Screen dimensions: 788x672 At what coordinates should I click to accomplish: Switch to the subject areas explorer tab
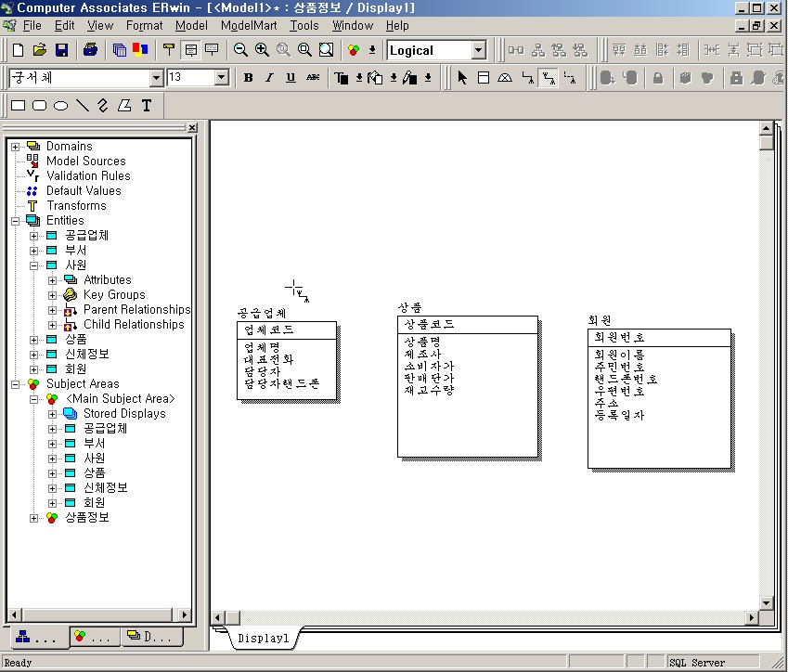pyautogui.click(x=95, y=637)
